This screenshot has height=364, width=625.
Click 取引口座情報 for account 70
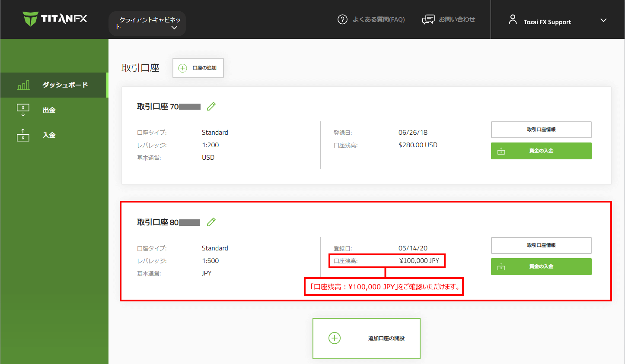pos(541,130)
